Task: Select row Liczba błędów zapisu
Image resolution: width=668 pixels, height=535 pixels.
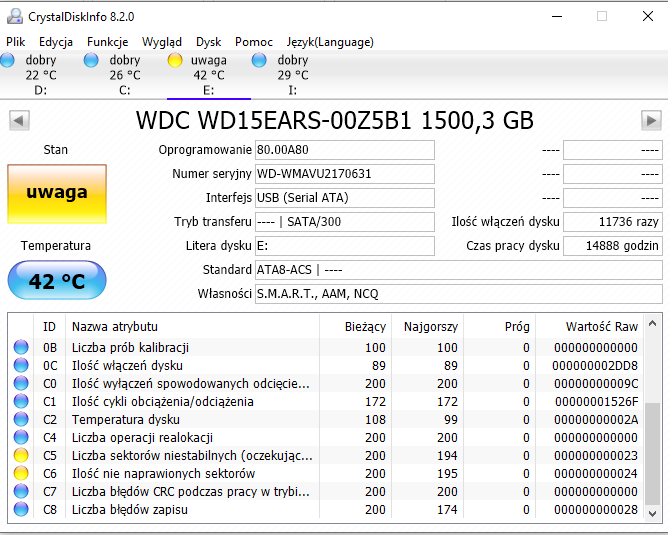Action: pyautogui.click(x=326, y=509)
